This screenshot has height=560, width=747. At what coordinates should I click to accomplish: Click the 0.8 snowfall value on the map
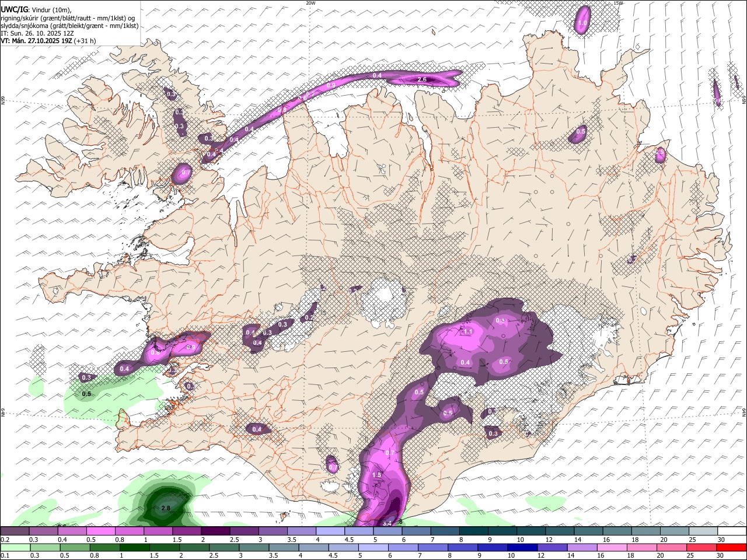point(155,352)
